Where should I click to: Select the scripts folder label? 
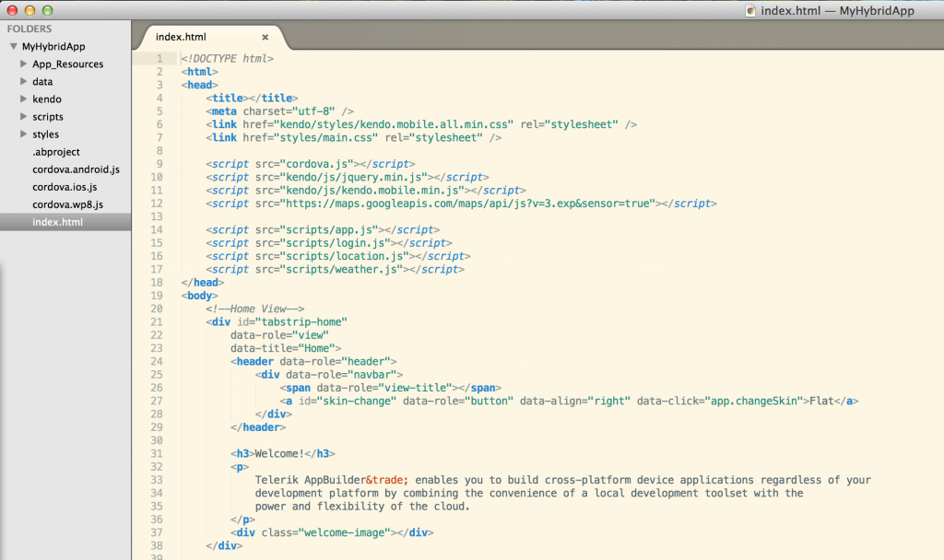pos(48,117)
